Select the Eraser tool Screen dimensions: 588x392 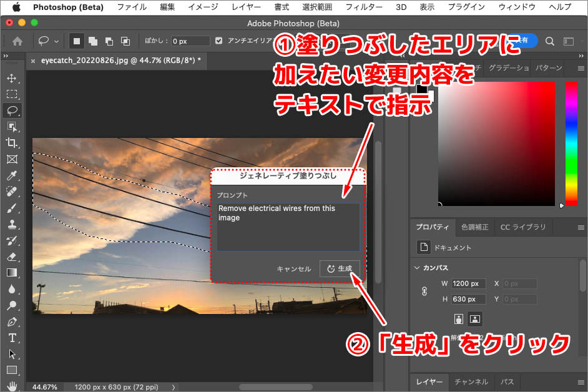coord(12,257)
